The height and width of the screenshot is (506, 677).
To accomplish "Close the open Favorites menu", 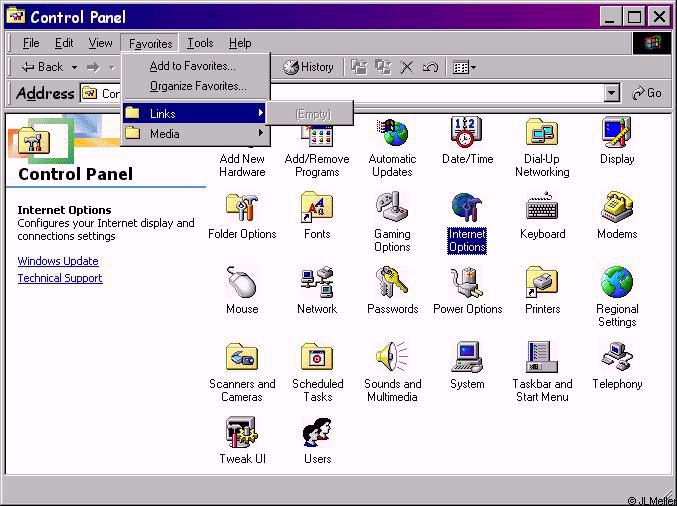I will [x=150, y=44].
